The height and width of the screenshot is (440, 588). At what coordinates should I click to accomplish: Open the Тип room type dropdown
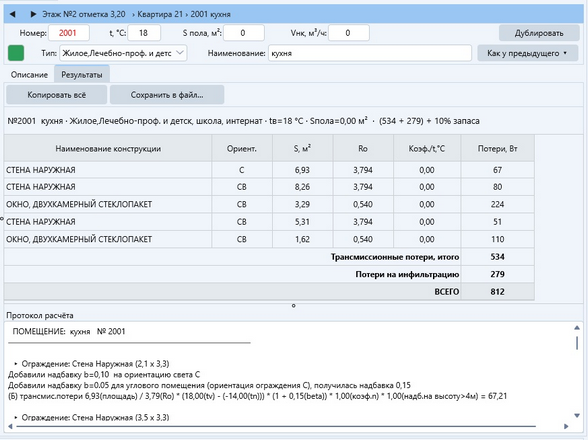click(123, 53)
